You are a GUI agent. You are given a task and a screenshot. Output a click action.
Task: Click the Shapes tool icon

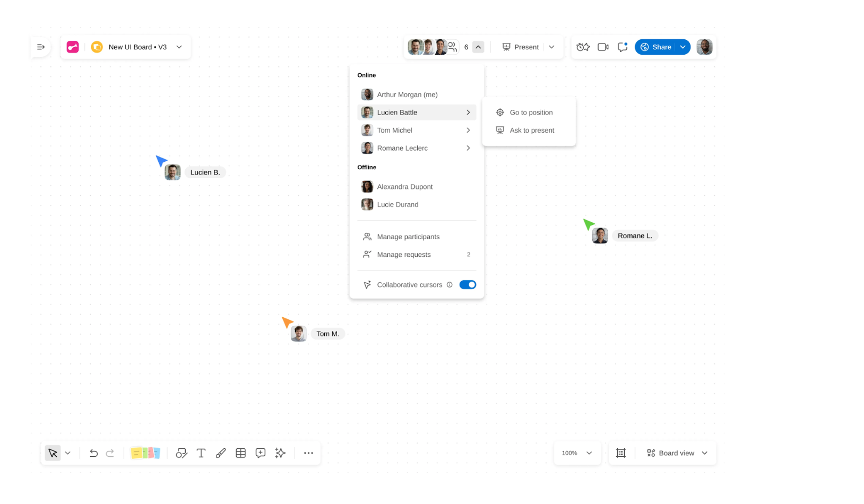coord(182,453)
